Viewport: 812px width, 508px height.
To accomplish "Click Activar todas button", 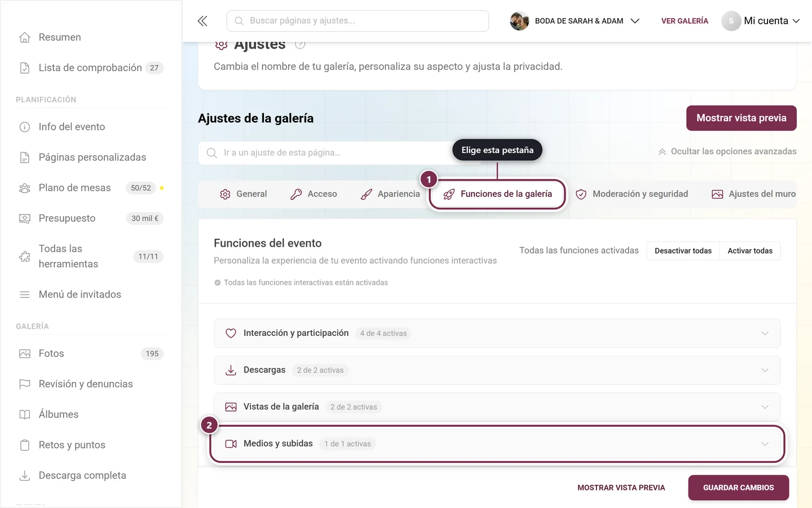I will coord(750,251).
